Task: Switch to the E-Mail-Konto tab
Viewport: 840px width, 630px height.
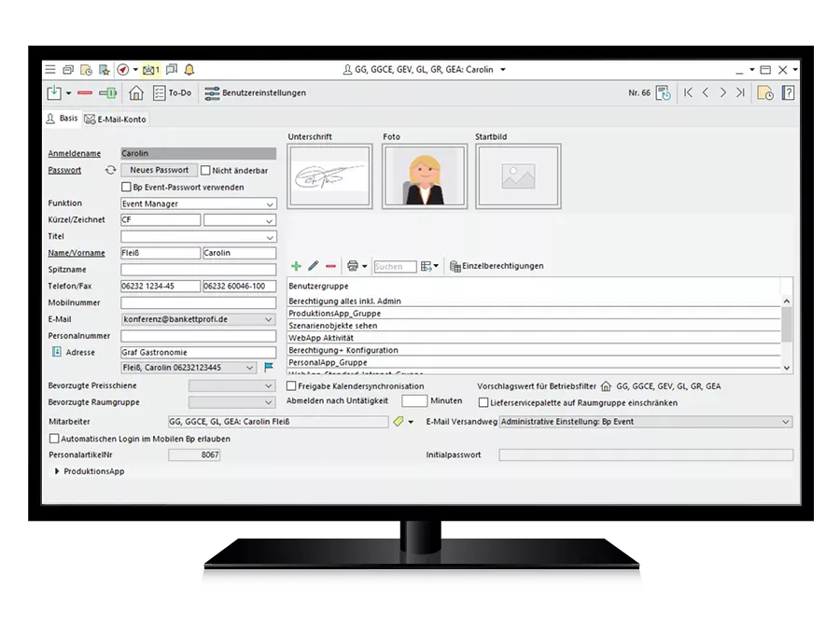Action: tap(115, 119)
